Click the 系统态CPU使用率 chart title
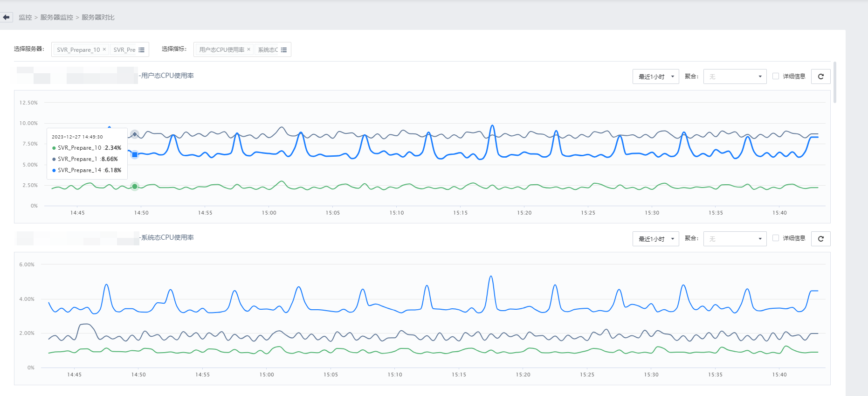The image size is (868, 396). [167, 237]
